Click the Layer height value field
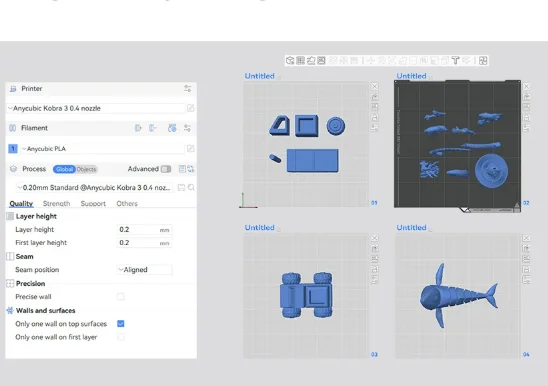548x386 pixels. coord(144,230)
